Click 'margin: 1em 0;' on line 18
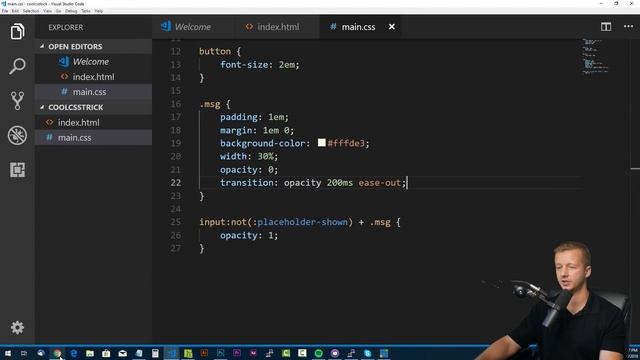 click(257, 130)
